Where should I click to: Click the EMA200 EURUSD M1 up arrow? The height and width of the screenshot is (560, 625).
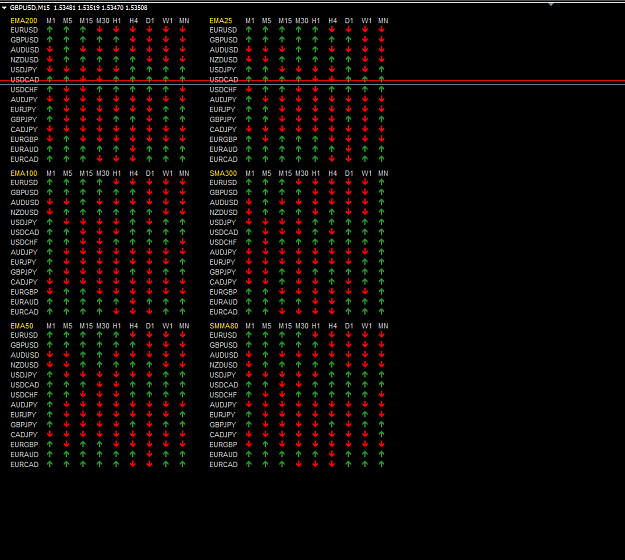[50, 29]
